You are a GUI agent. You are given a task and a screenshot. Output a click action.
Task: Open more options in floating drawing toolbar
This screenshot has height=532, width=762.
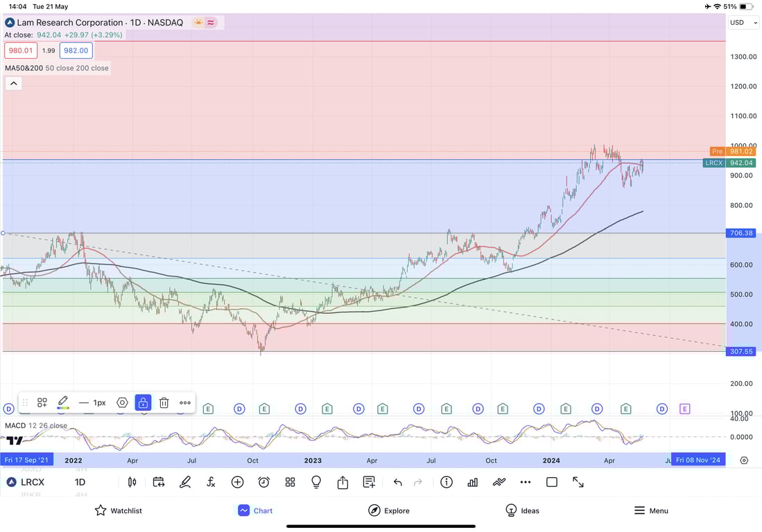point(185,403)
